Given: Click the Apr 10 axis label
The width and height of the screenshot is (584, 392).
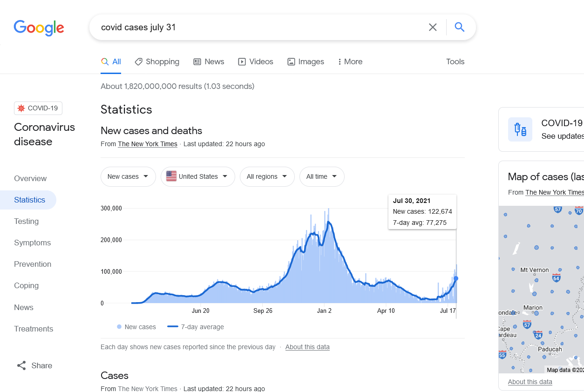Looking at the screenshot, I should (x=386, y=311).
